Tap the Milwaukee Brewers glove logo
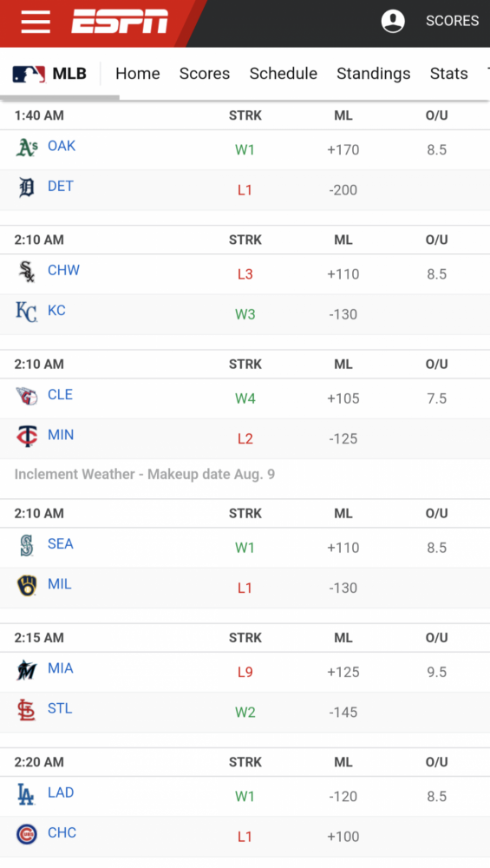 tap(27, 585)
